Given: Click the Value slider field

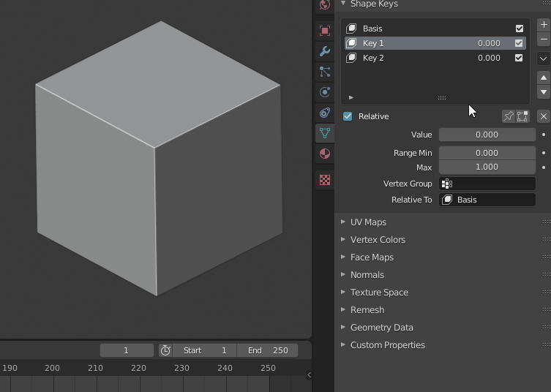Looking at the screenshot, I should [x=487, y=135].
